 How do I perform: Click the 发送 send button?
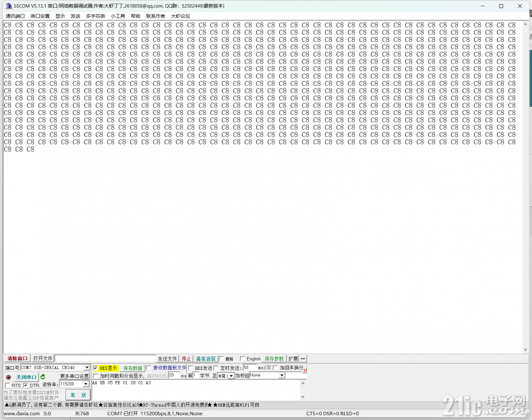coord(78,395)
